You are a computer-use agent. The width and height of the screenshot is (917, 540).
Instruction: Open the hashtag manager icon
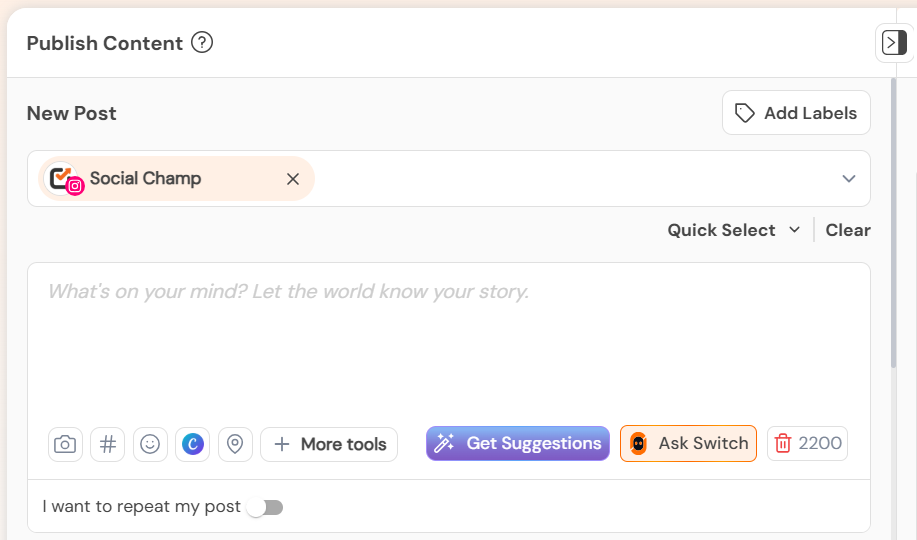pyautogui.click(x=108, y=445)
